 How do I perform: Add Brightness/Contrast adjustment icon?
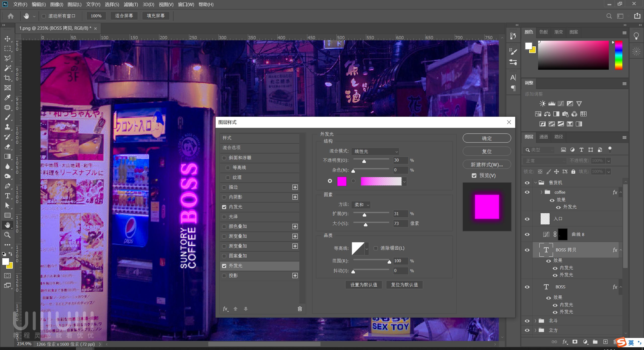pyautogui.click(x=543, y=104)
